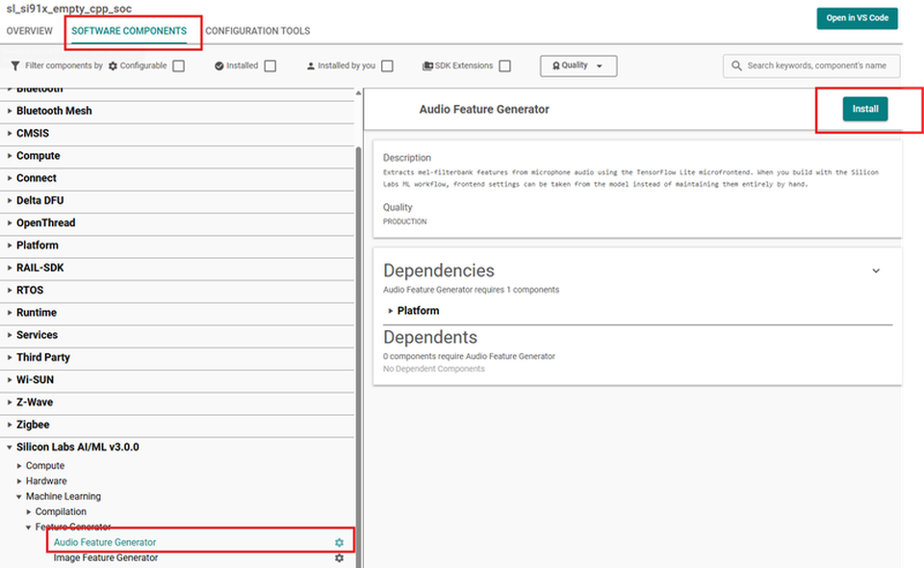Select Audio Feature Generator in tree
The height and width of the screenshot is (568, 924).
(105, 542)
